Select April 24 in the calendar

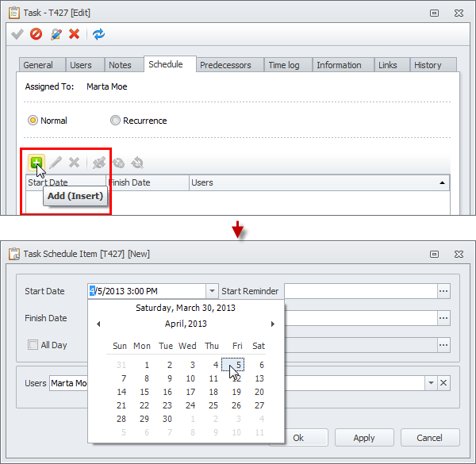(x=190, y=405)
